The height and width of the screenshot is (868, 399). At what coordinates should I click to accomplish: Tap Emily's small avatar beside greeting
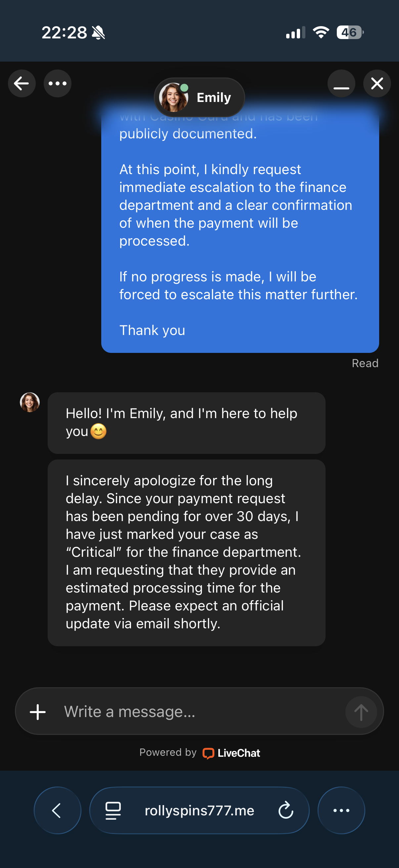tap(30, 402)
